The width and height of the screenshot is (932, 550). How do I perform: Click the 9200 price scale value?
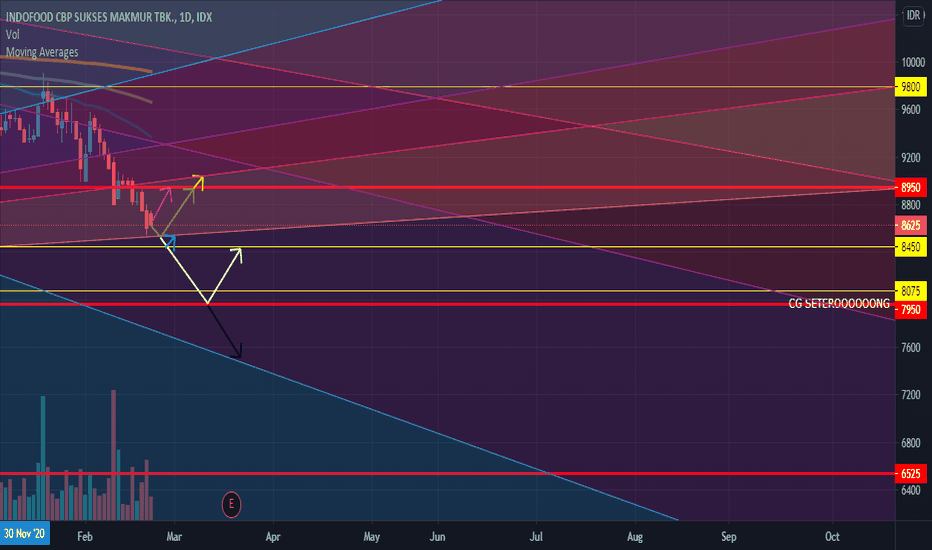pyautogui.click(x=911, y=158)
